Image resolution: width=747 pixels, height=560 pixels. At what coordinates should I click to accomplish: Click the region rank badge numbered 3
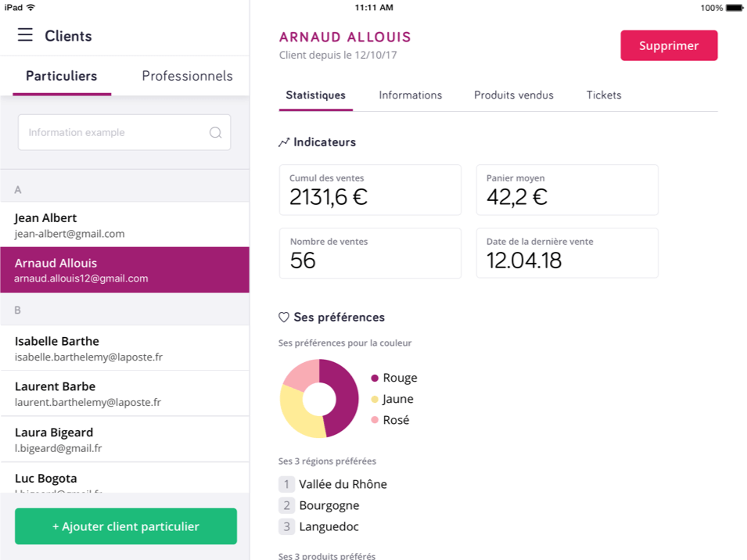coord(286,526)
